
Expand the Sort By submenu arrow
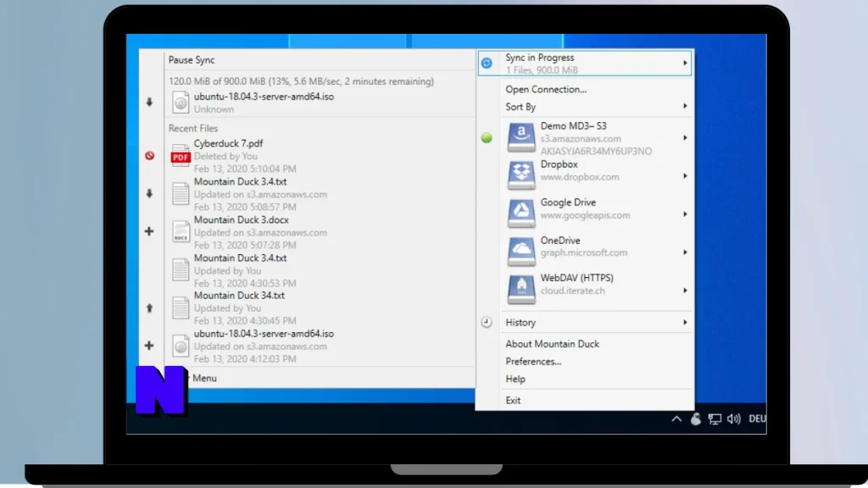point(685,106)
